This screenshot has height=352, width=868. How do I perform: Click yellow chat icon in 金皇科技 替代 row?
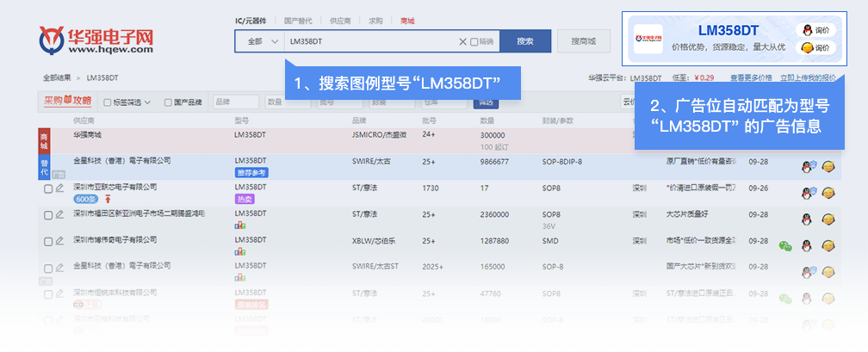click(828, 166)
